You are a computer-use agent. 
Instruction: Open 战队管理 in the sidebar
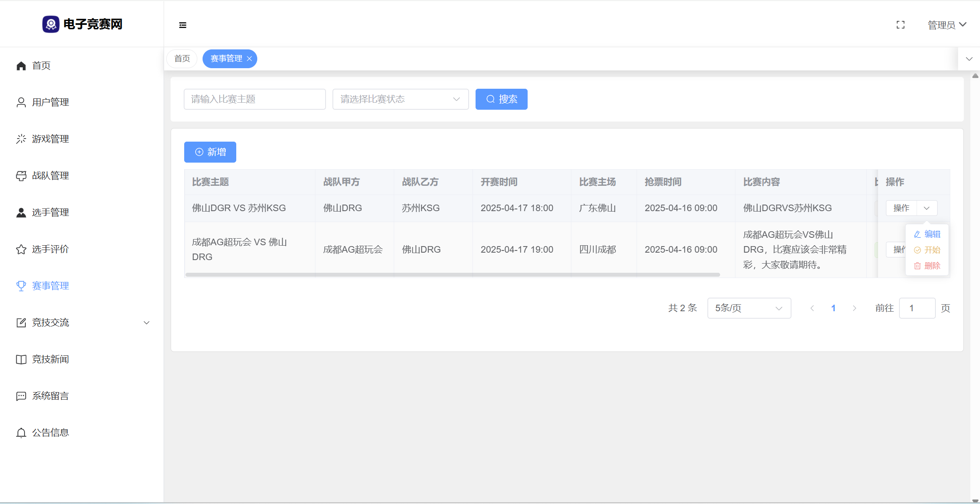50,176
